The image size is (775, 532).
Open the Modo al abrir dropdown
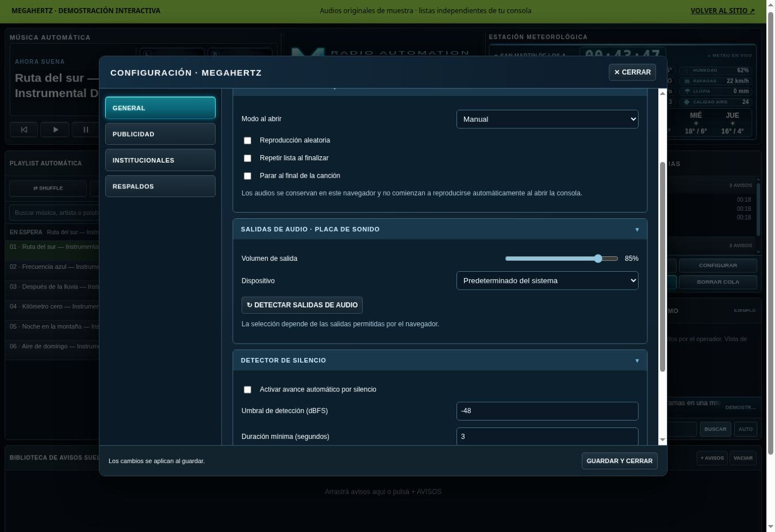[547, 119]
